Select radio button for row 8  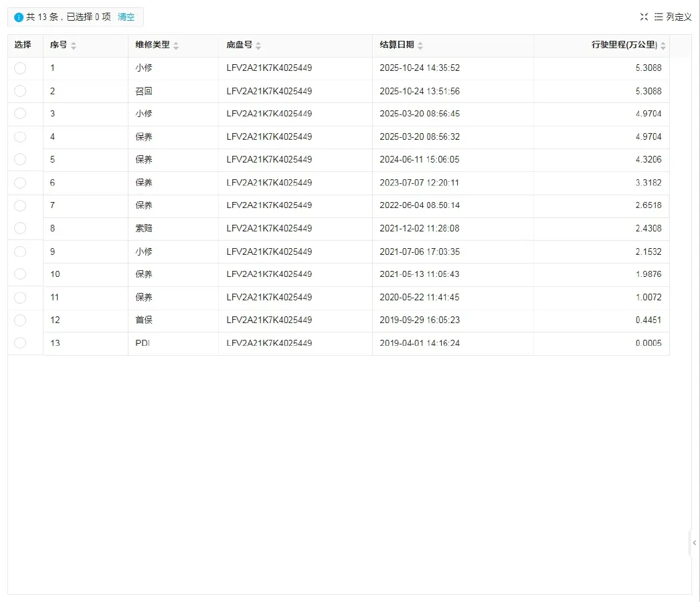20,228
